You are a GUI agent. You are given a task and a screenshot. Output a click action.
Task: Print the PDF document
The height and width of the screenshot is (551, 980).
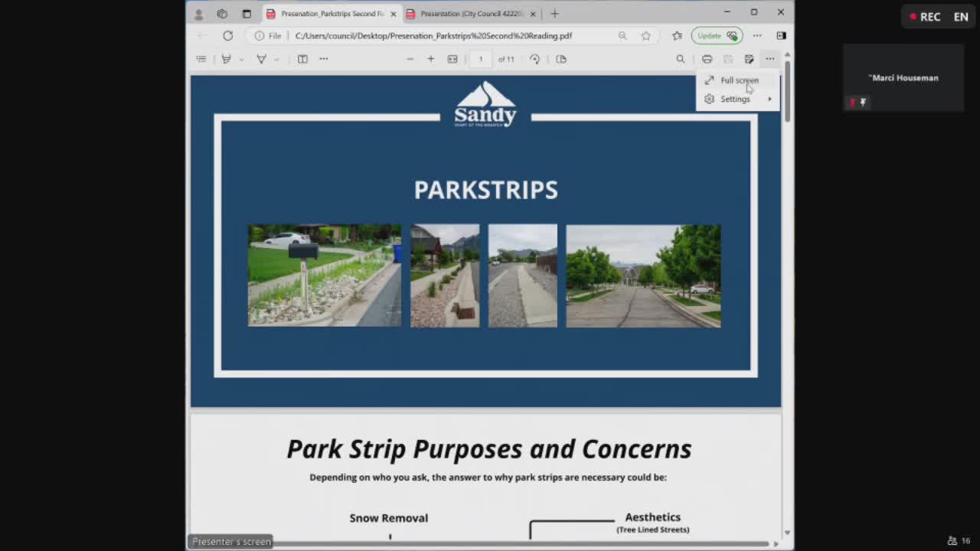(707, 59)
